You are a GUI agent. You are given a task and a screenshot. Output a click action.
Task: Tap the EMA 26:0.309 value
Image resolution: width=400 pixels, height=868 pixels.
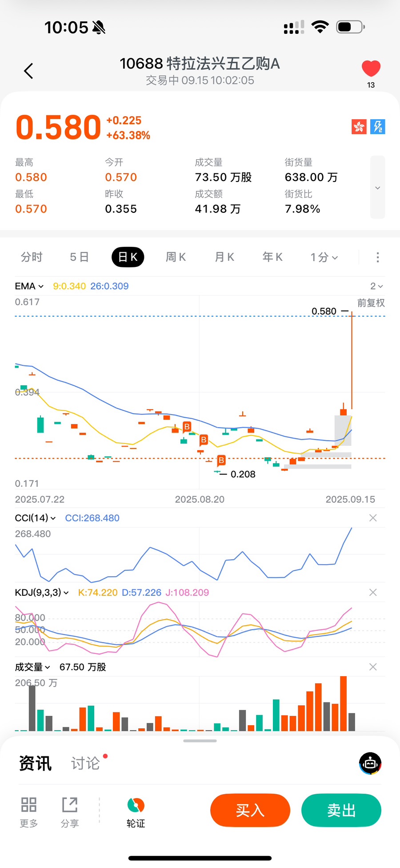pos(109,286)
